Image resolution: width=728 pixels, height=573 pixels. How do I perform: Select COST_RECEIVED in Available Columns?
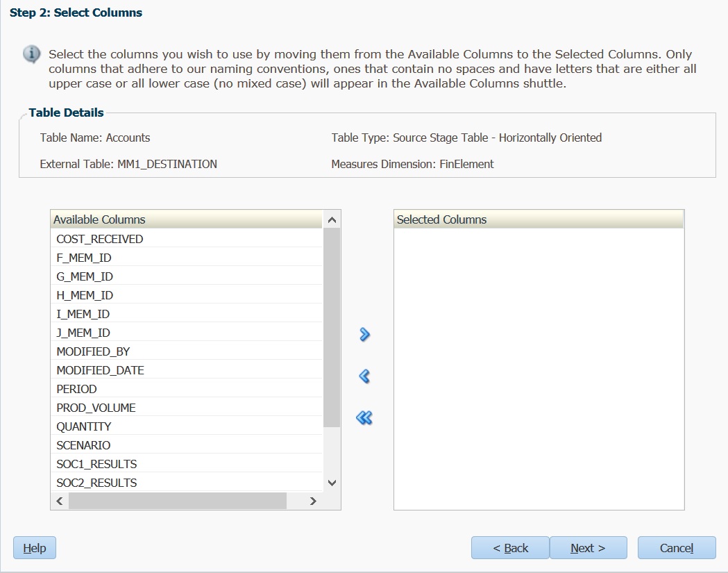point(100,239)
